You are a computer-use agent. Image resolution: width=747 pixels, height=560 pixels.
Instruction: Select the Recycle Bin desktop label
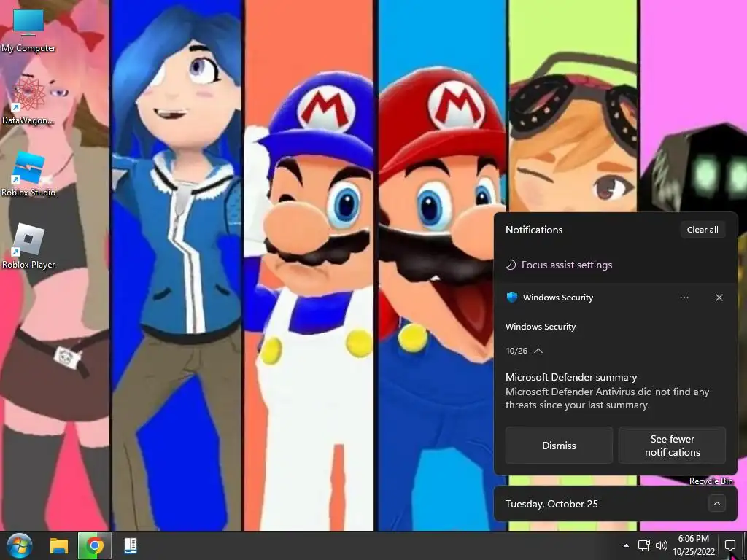pos(711,481)
